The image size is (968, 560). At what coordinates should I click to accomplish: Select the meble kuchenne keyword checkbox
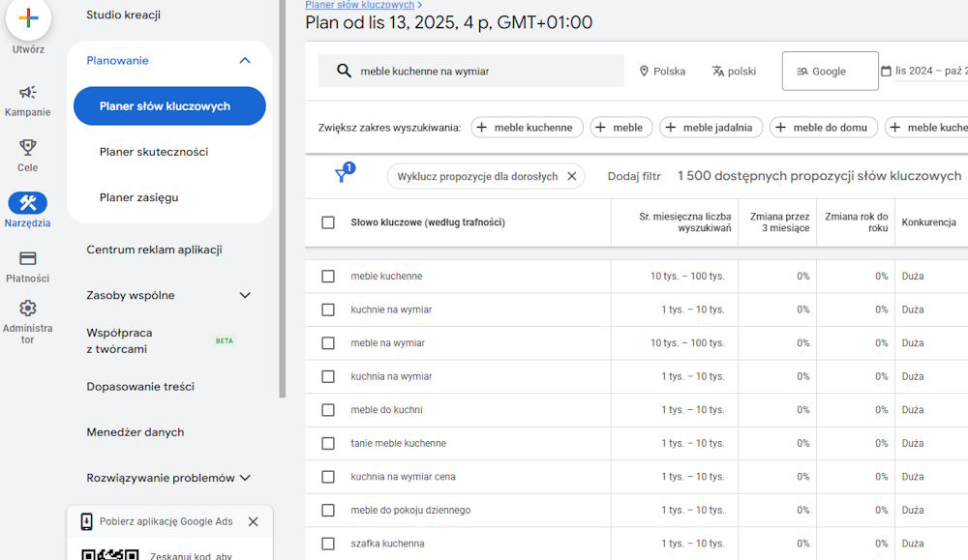click(328, 276)
